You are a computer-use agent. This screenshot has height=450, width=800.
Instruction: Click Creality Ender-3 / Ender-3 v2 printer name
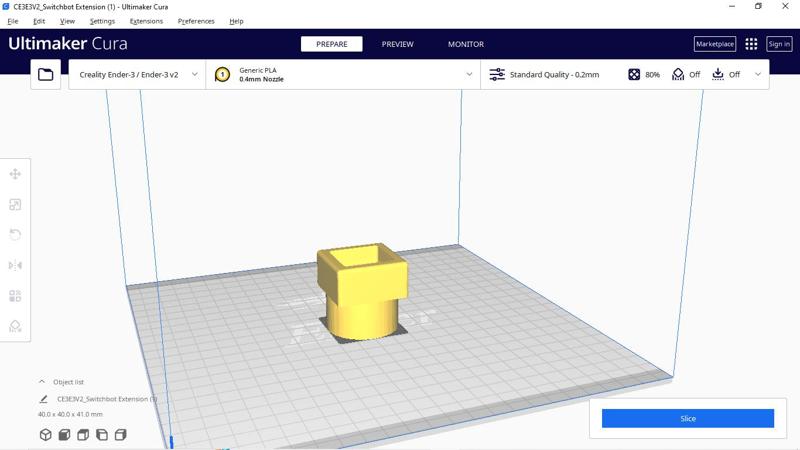pos(129,74)
